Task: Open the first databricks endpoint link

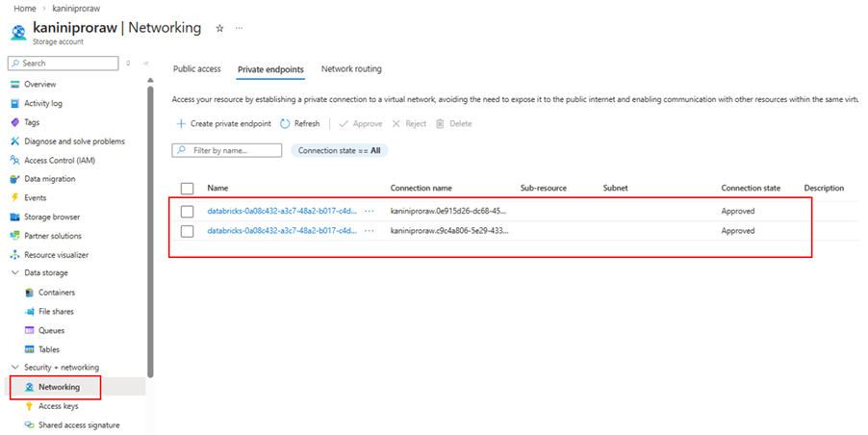Action: pyautogui.click(x=281, y=211)
